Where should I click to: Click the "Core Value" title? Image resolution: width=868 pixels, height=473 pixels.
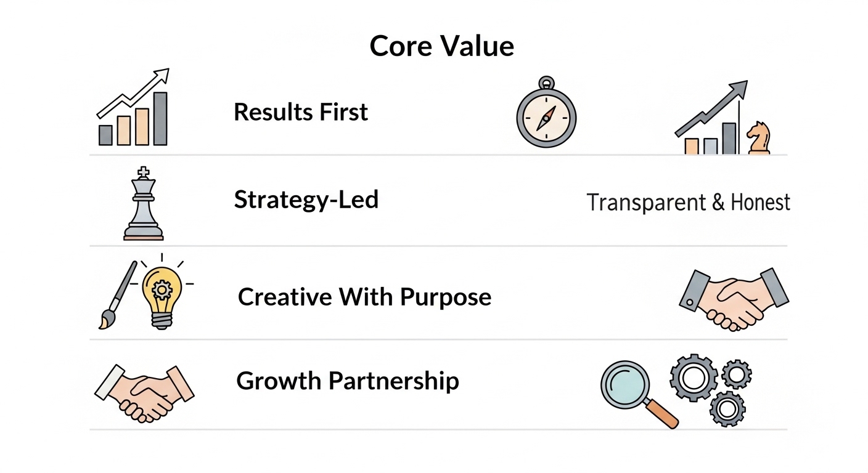pyautogui.click(x=441, y=46)
